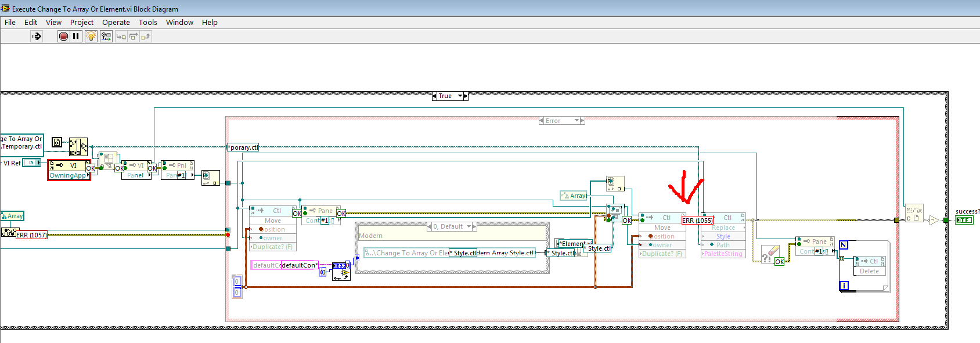
Task: Click the Step Over toolbar button
Action: point(134,36)
